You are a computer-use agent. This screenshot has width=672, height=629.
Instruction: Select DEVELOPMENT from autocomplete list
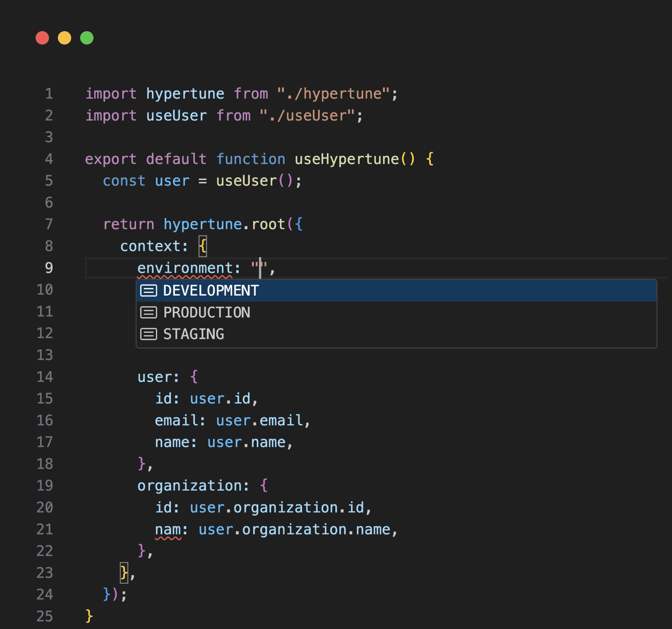tap(211, 291)
